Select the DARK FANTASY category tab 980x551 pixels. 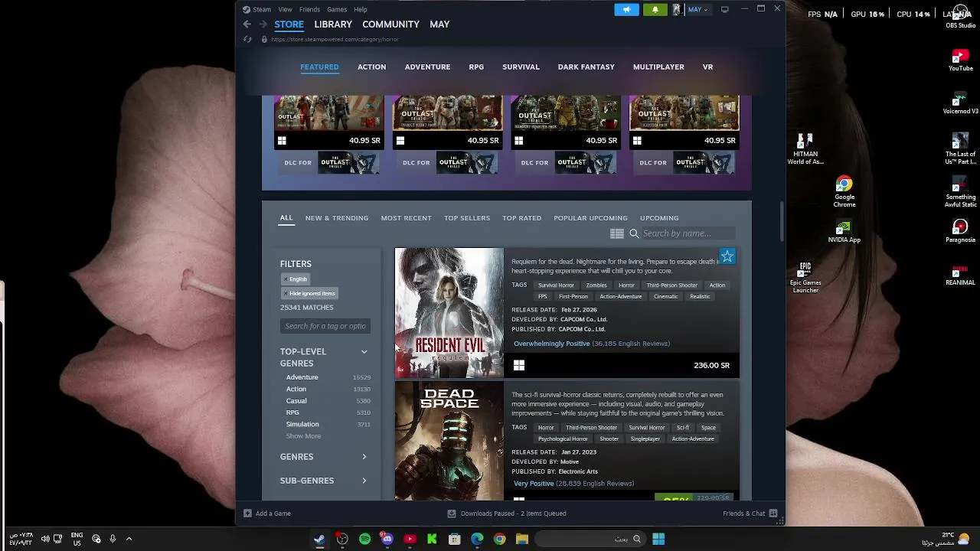pyautogui.click(x=586, y=67)
